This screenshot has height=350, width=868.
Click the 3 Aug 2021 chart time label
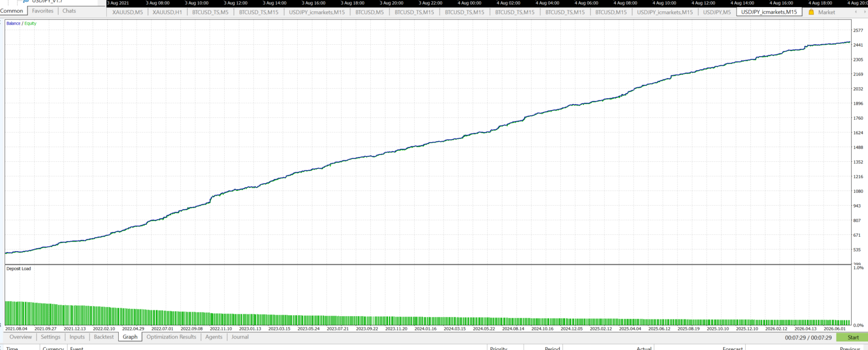[118, 3]
